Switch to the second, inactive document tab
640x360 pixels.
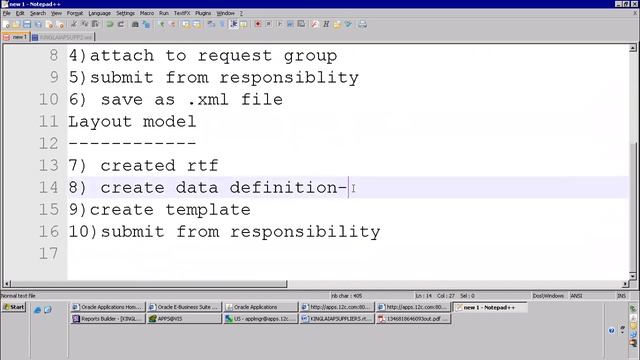tap(62, 37)
